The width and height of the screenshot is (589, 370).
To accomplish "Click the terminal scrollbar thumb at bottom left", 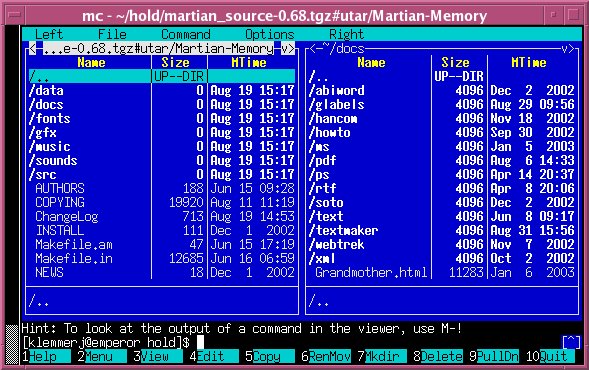I will 12,344.
